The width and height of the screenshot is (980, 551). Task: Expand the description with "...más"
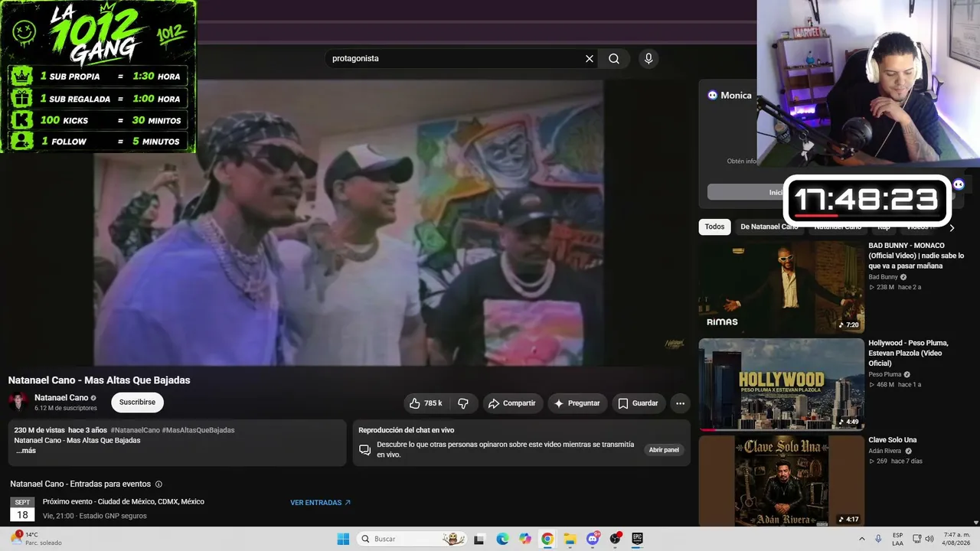[x=26, y=451]
